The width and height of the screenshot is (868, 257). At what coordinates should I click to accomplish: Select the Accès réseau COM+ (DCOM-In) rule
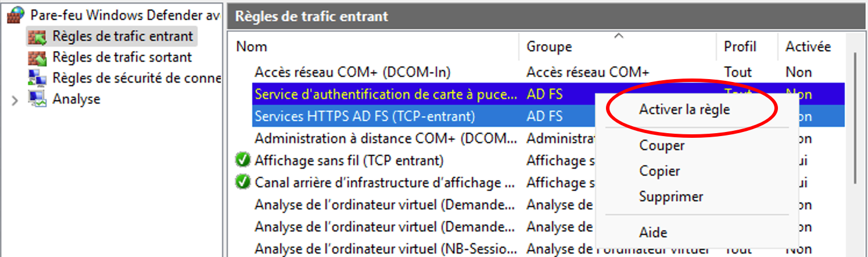click(353, 72)
